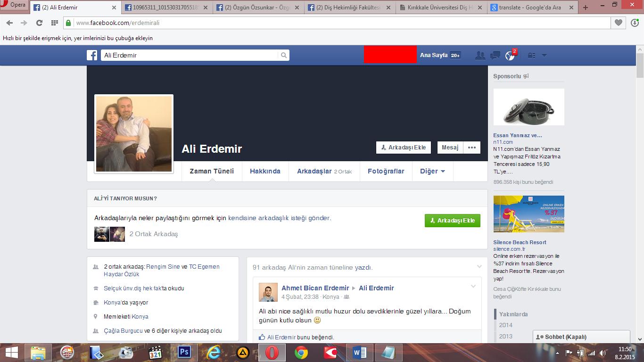Expand the 91 arkadaş section chevron
The image size is (644, 362).
click(x=479, y=266)
